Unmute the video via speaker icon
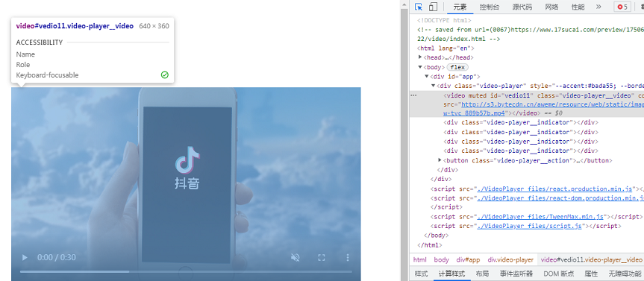The height and width of the screenshot is (281, 644). point(295,258)
